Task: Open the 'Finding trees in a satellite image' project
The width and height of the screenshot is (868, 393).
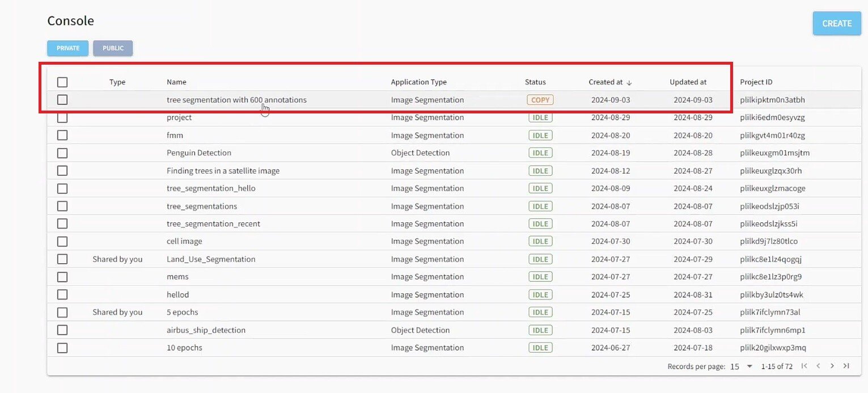Action: pos(223,171)
